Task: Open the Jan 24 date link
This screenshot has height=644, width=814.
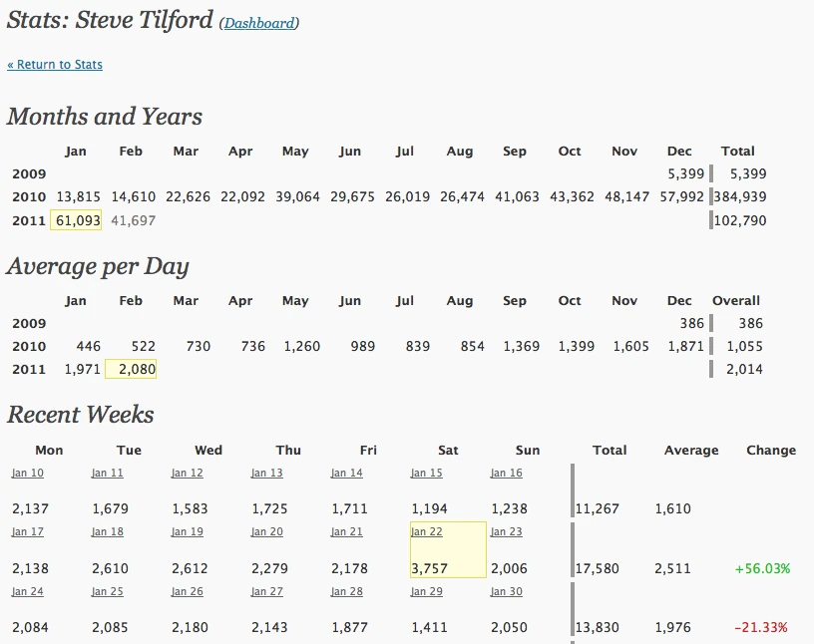Action: (27, 592)
